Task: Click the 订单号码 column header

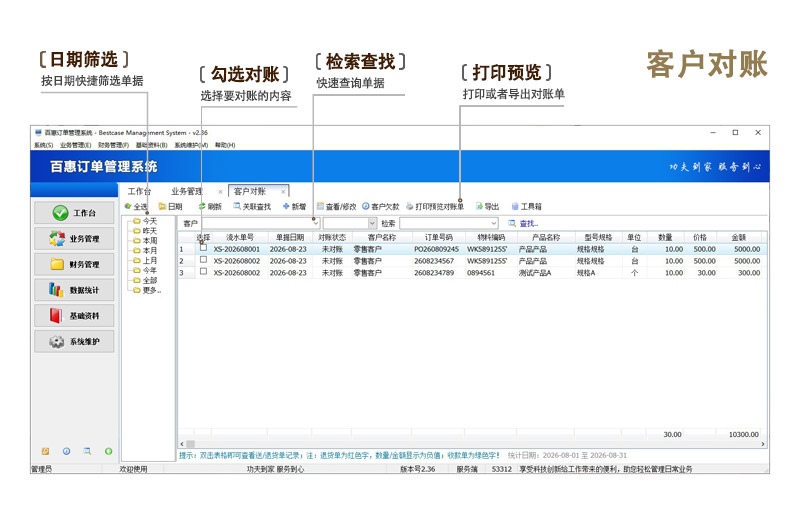Action: click(439, 237)
